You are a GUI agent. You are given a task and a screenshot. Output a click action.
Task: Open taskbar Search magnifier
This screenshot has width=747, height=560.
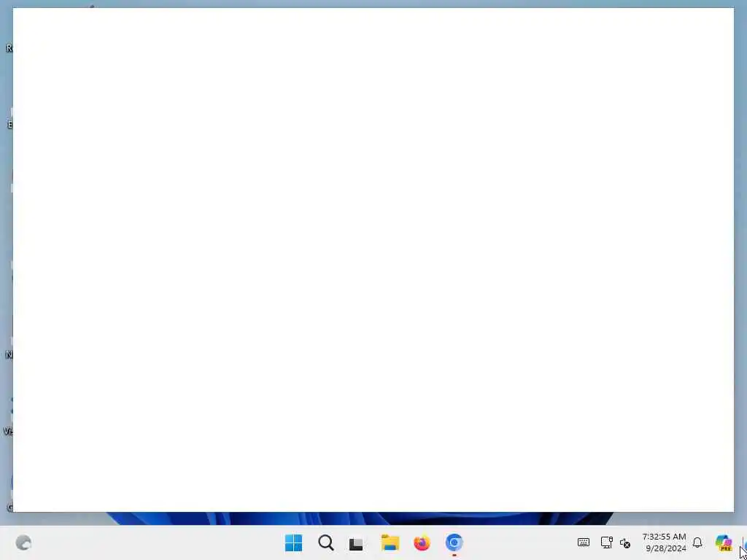point(326,542)
